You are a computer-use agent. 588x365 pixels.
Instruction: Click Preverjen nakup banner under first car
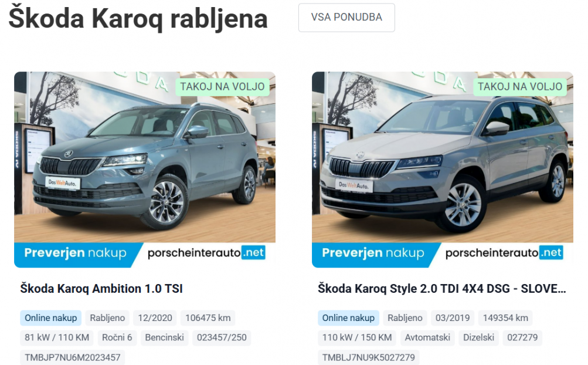pos(76,253)
